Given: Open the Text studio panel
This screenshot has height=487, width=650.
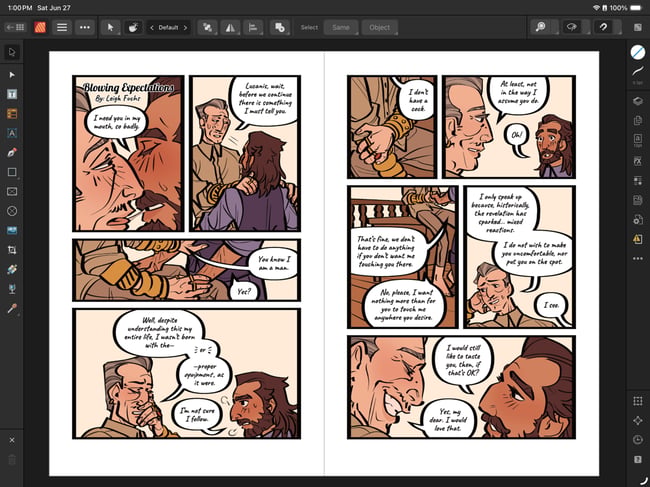Looking at the screenshot, I should pos(638,140).
